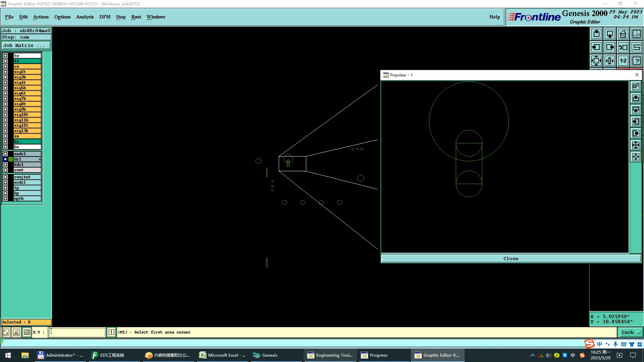Open the DFM menu
Screen dimensions: 644x362
coord(105,17)
